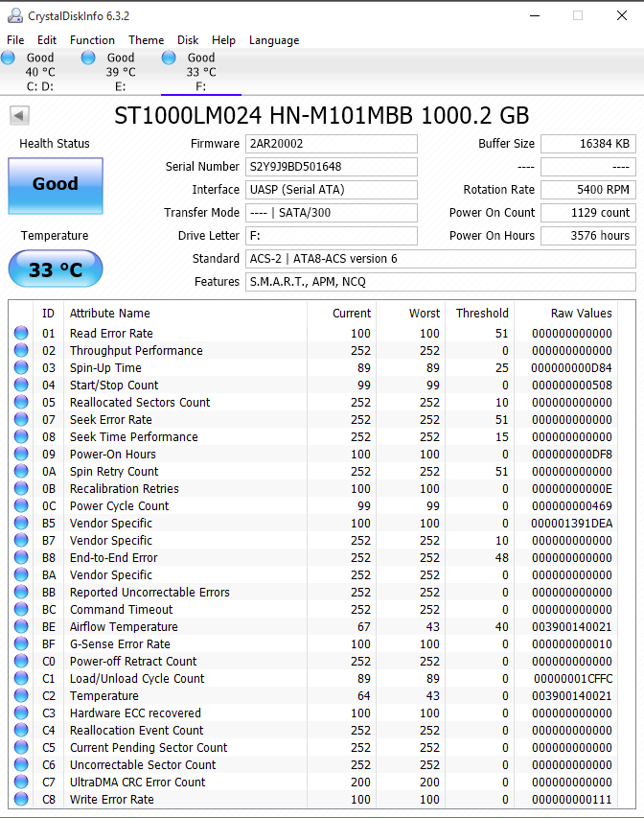Click the status orb of Power Cycle Count
The height and width of the screenshot is (818, 644).
point(21,505)
